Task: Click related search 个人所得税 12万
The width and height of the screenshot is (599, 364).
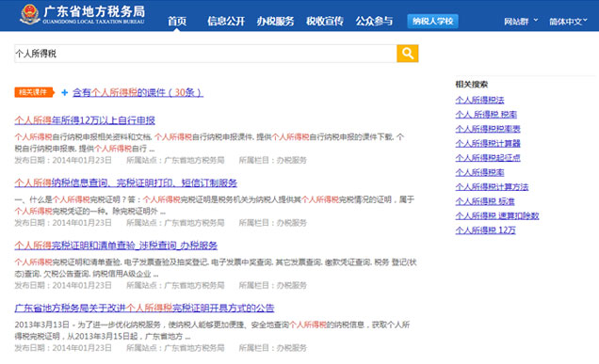Action: point(485,230)
